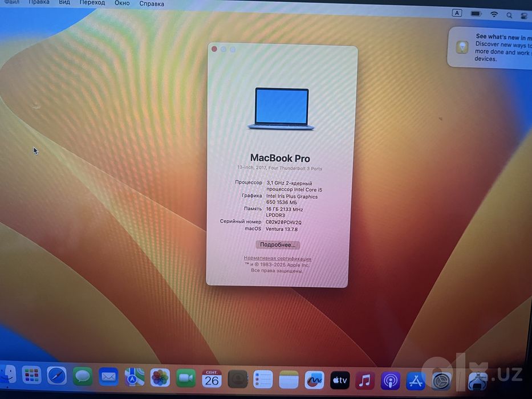Click the Графика label
Viewport: 532px width, 399px height.
252,196
